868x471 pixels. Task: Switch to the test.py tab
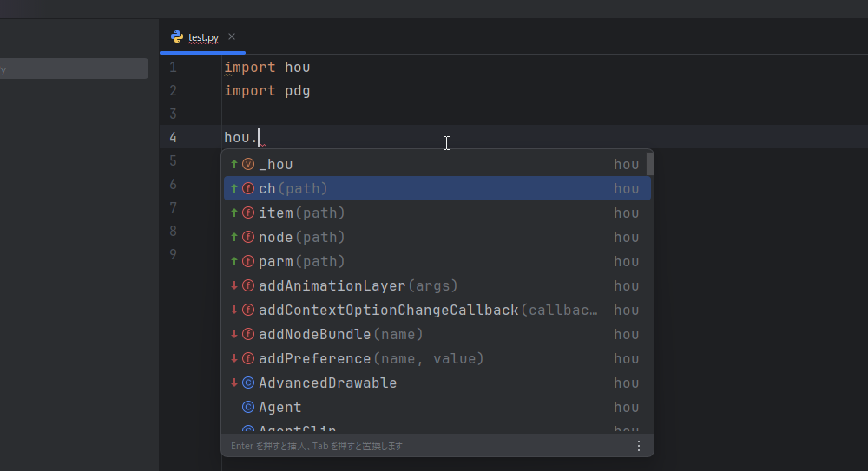point(203,37)
